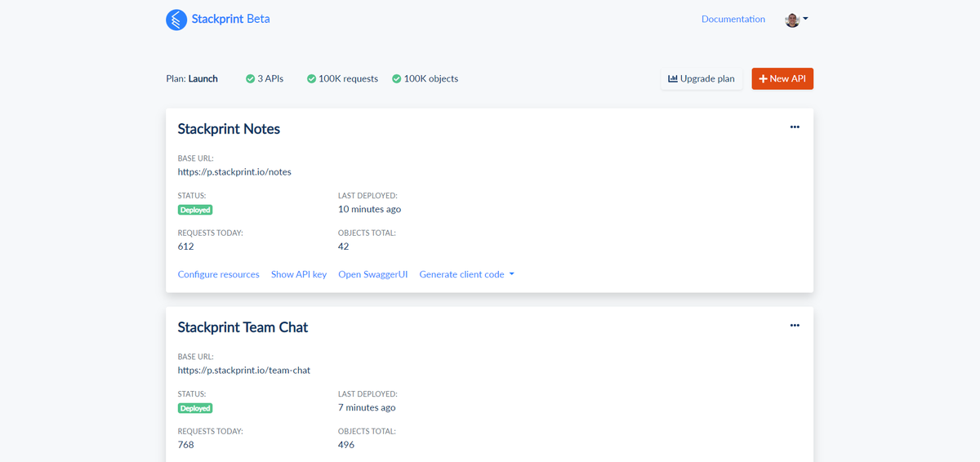Image resolution: width=980 pixels, height=462 pixels.
Task: Click the Deployed badge in Stackprint Notes
Action: [195, 210]
